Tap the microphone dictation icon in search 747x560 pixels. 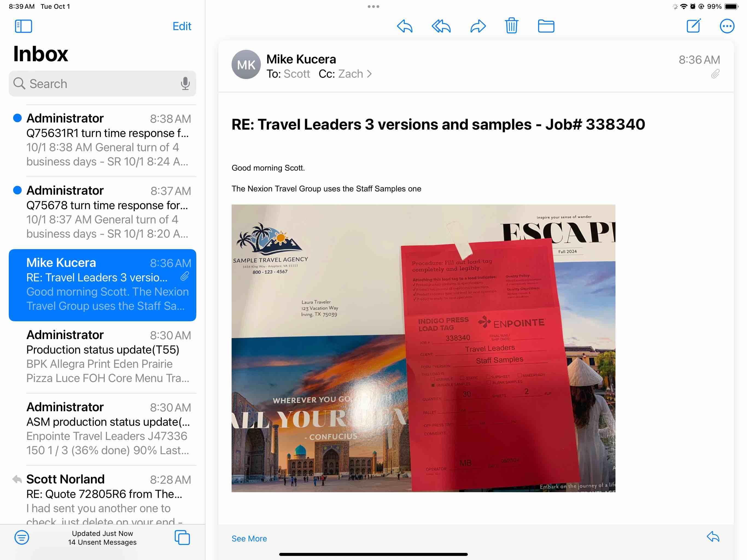pyautogui.click(x=185, y=83)
